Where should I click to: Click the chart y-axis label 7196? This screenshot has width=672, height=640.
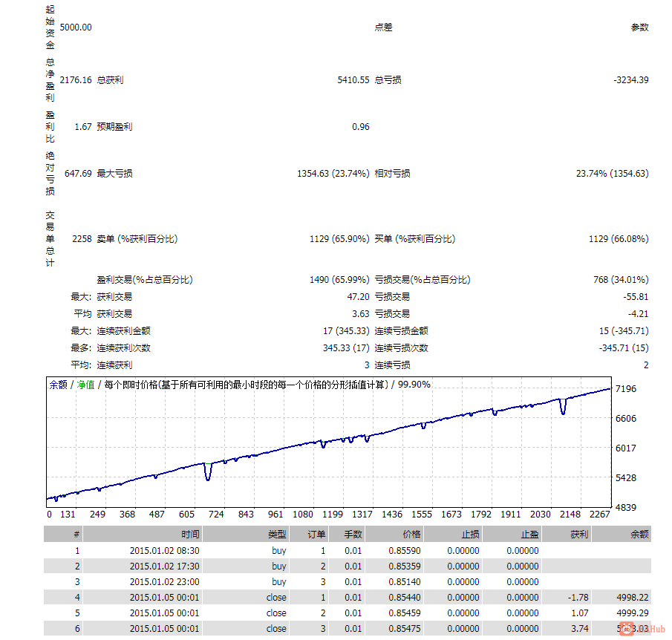click(626, 389)
